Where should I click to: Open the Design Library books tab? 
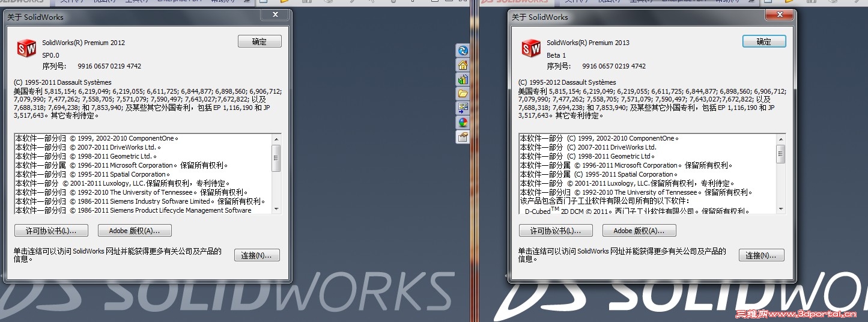pyautogui.click(x=463, y=79)
